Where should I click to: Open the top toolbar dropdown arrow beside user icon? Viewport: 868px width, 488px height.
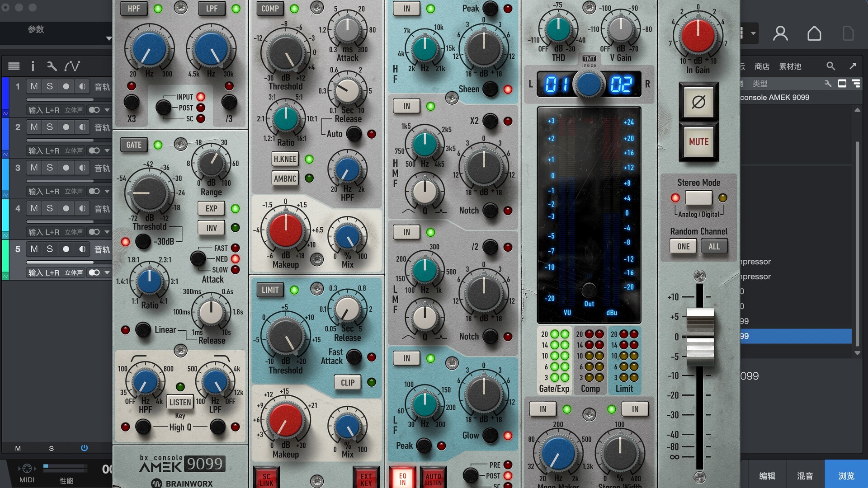tap(753, 33)
